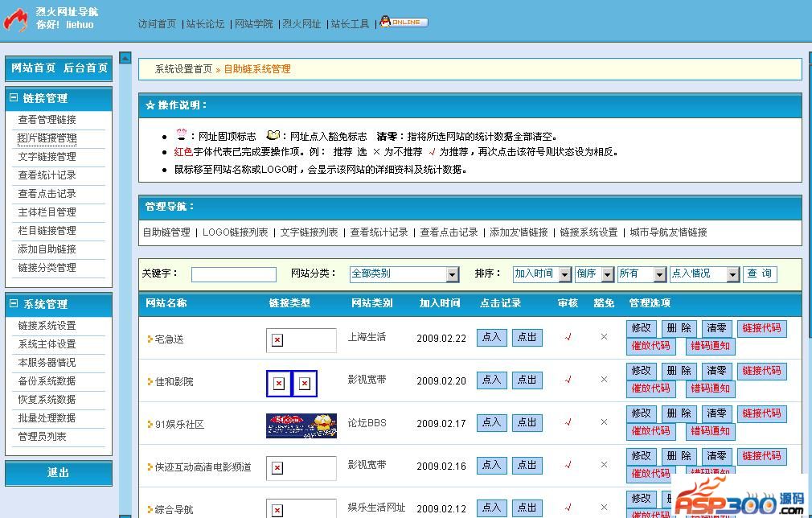Toggle the 审核 check mark for 91娱乐社区
Image resolution: width=812 pixels, height=518 pixels.
[x=568, y=422]
